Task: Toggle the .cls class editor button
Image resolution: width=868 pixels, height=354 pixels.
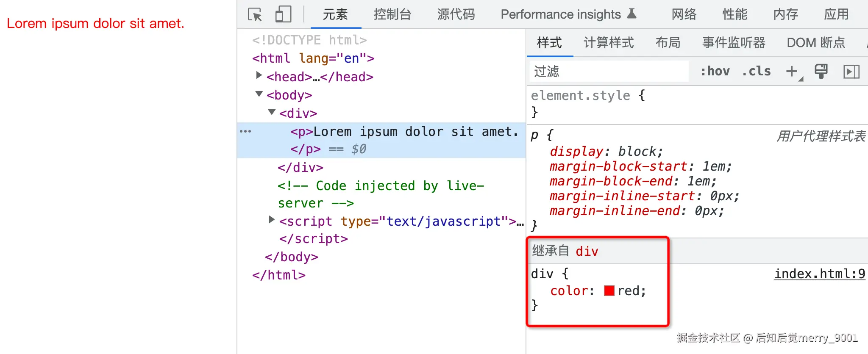Action: [x=757, y=71]
